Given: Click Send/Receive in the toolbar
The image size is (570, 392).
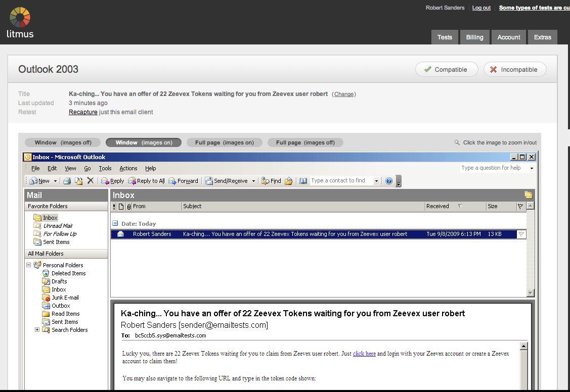Looking at the screenshot, I should 226,181.
